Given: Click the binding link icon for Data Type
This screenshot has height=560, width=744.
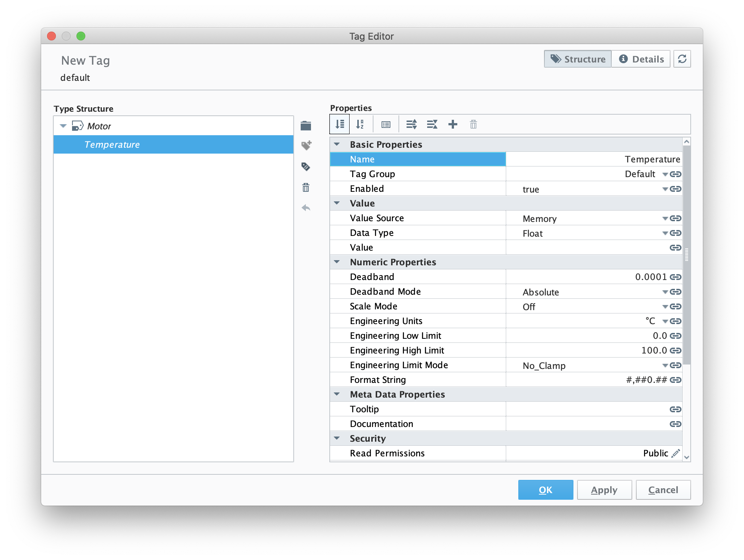Looking at the screenshot, I should point(675,233).
